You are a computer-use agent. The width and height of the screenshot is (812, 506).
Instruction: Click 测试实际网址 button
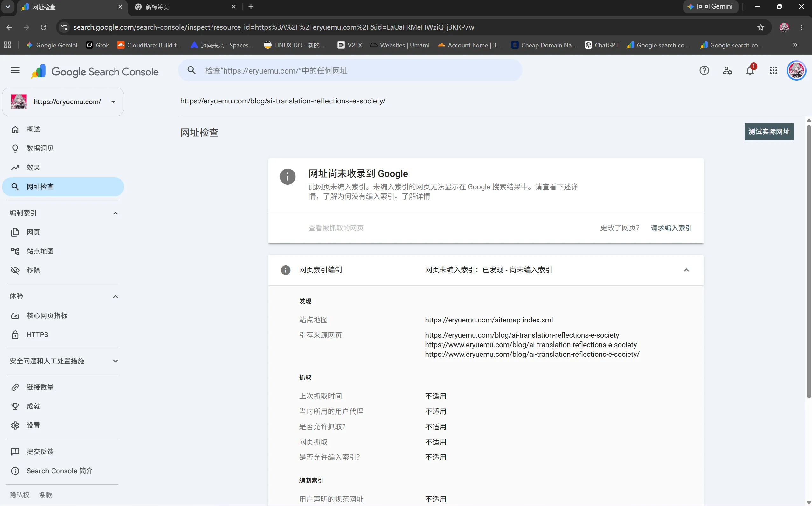(x=769, y=132)
